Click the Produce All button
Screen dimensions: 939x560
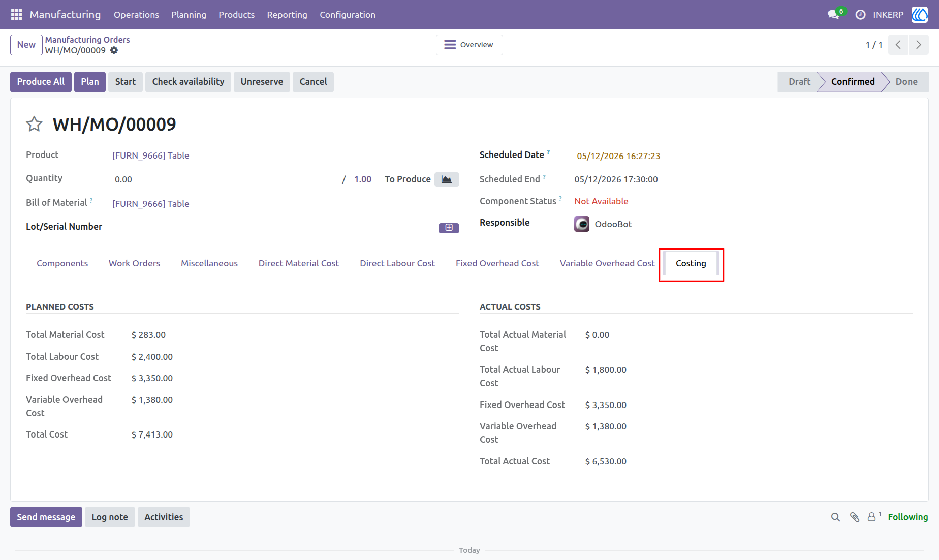click(x=41, y=82)
